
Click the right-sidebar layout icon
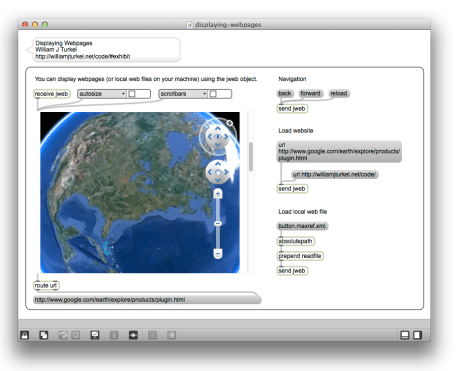pos(417,335)
